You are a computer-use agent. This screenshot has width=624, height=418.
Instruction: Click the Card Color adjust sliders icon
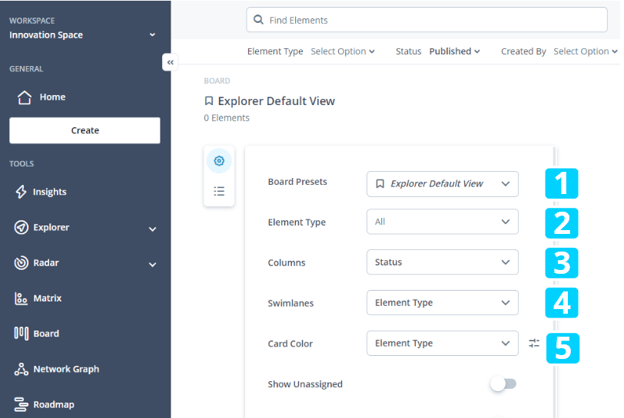click(x=534, y=343)
